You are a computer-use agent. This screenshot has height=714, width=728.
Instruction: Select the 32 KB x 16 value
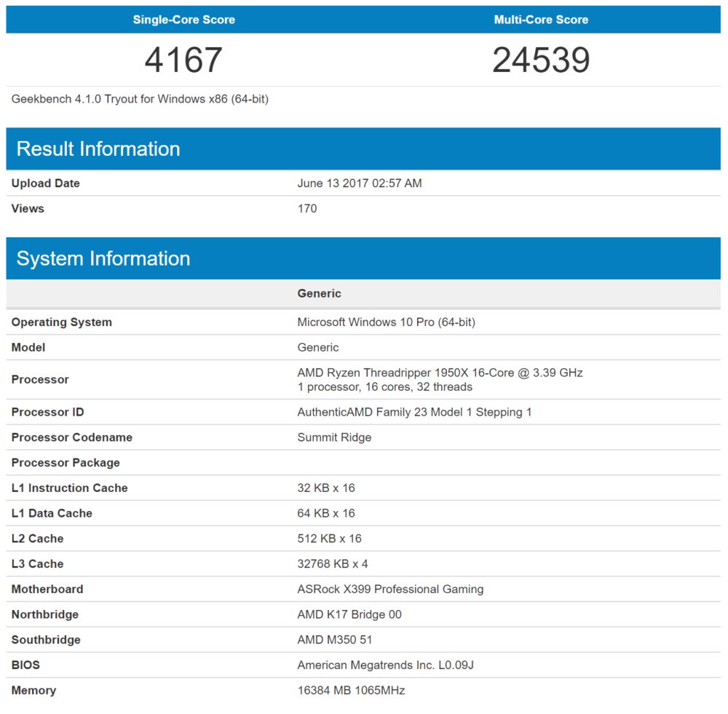point(326,488)
